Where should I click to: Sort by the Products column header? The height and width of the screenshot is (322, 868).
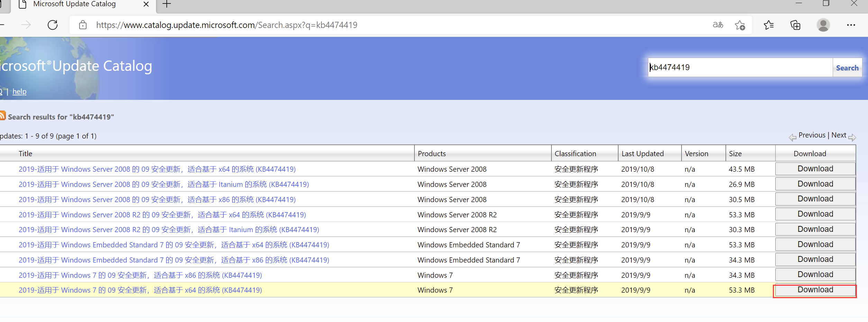(432, 154)
